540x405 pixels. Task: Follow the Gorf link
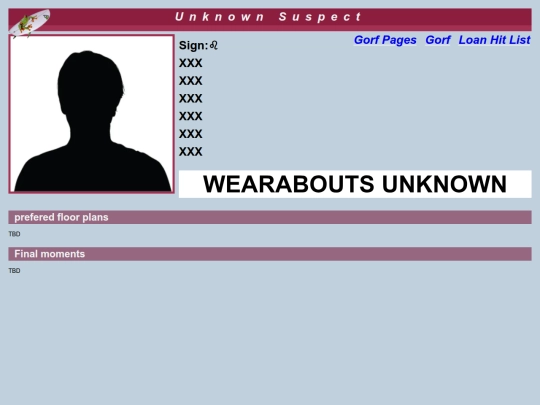(x=438, y=40)
